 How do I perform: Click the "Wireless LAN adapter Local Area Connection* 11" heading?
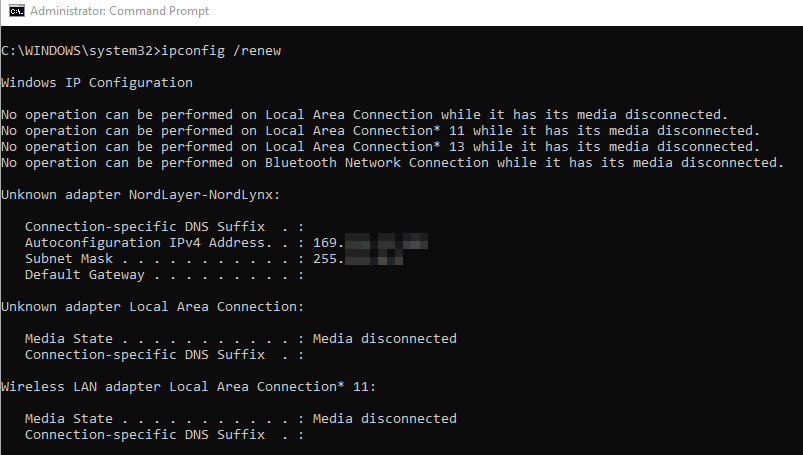(x=188, y=386)
